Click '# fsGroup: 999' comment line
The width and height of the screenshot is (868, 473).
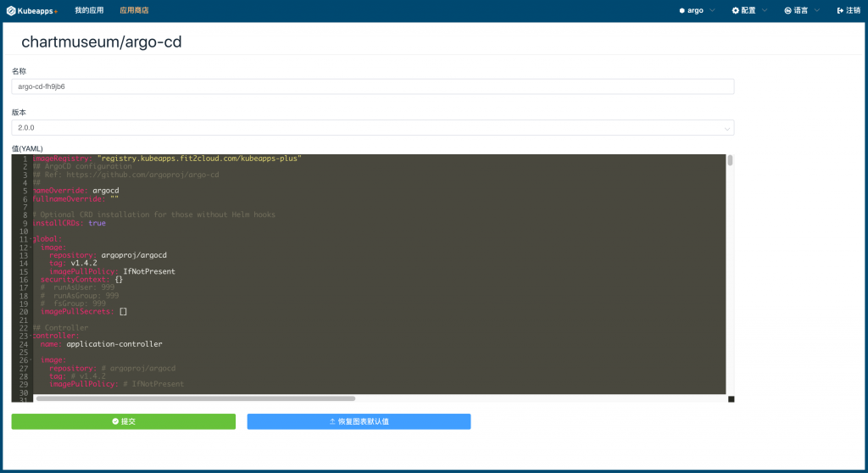[73, 303]
